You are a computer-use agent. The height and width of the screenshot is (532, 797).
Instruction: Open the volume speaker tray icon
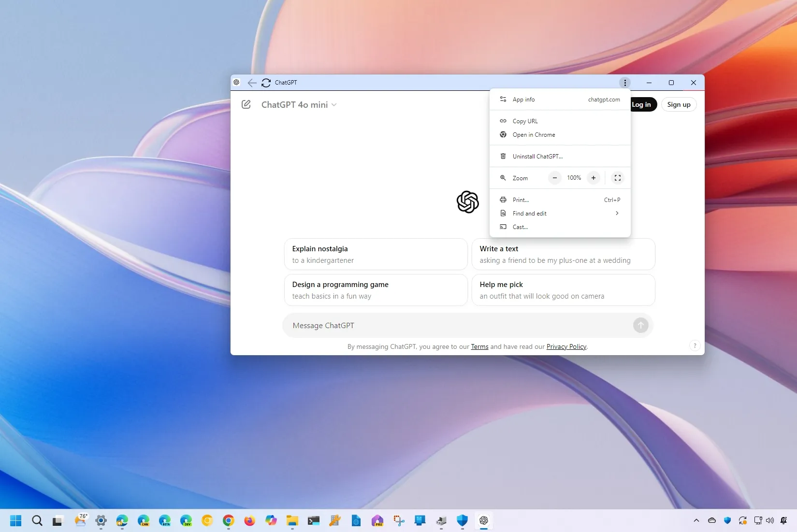pos(770,520)
